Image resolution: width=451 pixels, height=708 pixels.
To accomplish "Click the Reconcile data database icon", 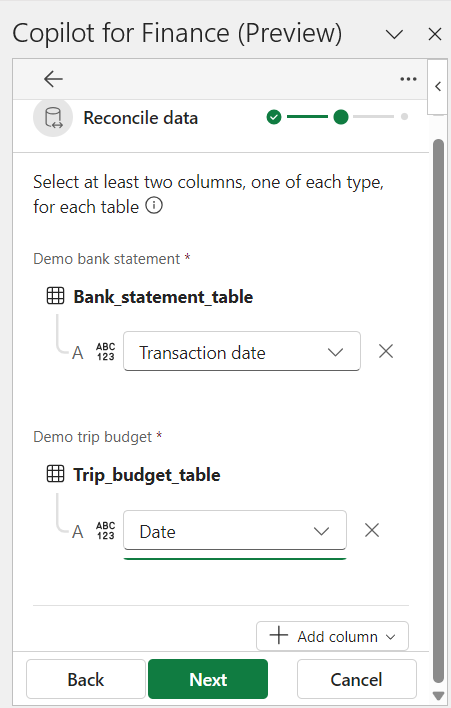I will pyautogui.click(x=53, y=118).
